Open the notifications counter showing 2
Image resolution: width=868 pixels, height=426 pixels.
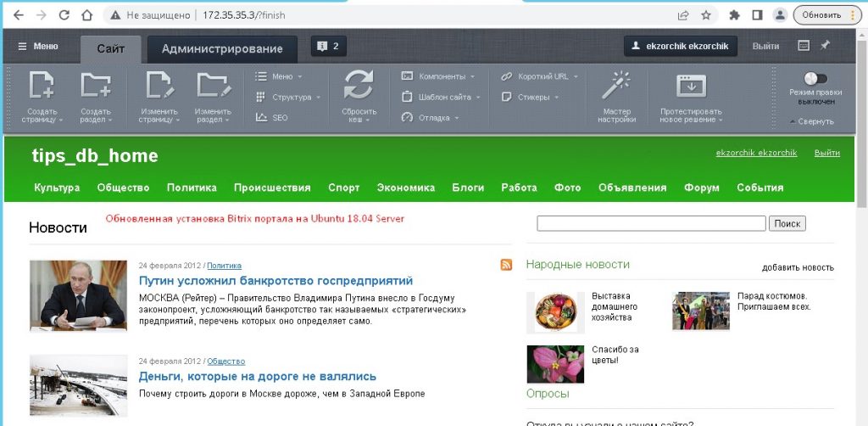(x=328, y=47)
